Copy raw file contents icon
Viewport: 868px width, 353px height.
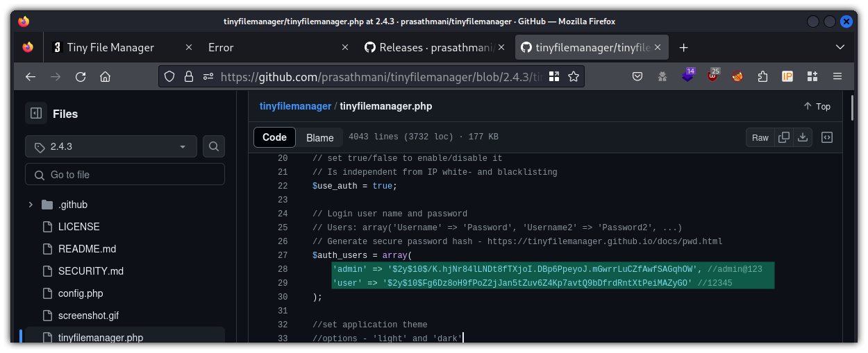click(784, 137)
